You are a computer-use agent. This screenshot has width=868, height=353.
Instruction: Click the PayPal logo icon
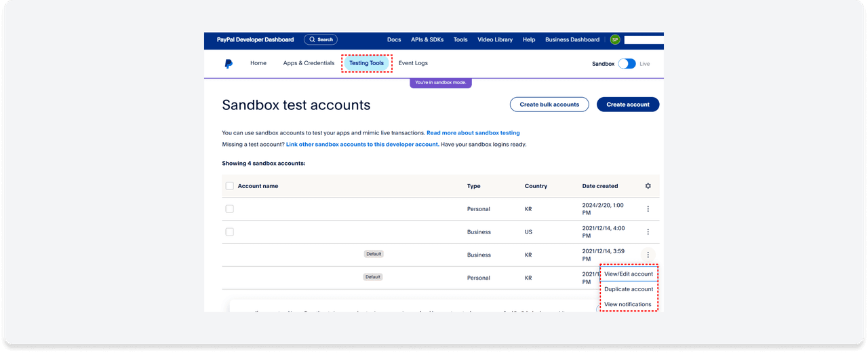point(229,64)
